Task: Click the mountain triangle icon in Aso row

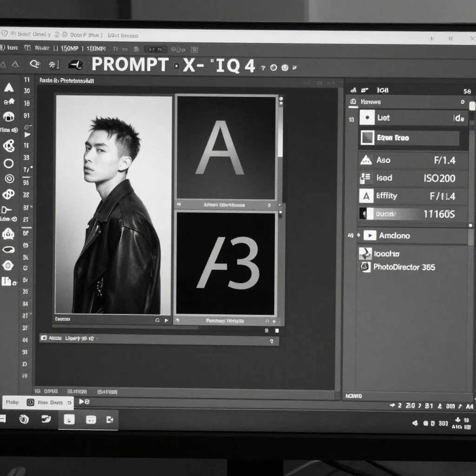Action: point(366,160)
